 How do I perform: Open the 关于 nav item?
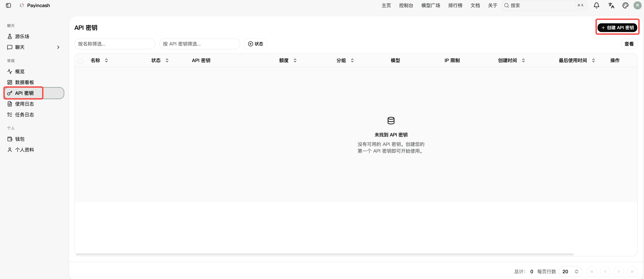pos(492,5)
